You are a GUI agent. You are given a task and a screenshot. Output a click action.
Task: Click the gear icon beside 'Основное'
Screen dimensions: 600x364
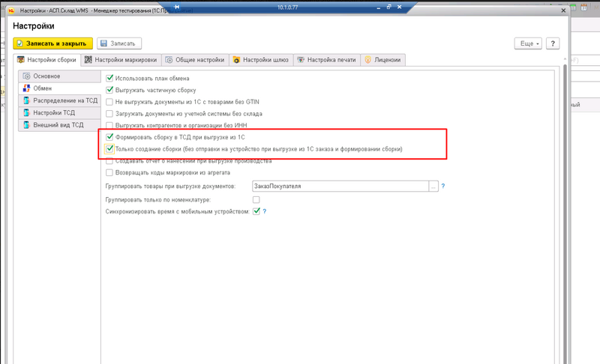pos(26,76)
